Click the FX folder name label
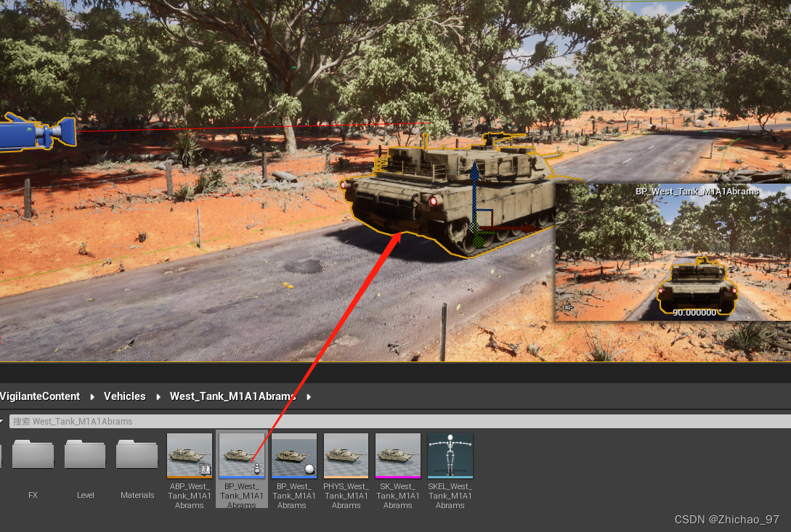 [33, 495]
